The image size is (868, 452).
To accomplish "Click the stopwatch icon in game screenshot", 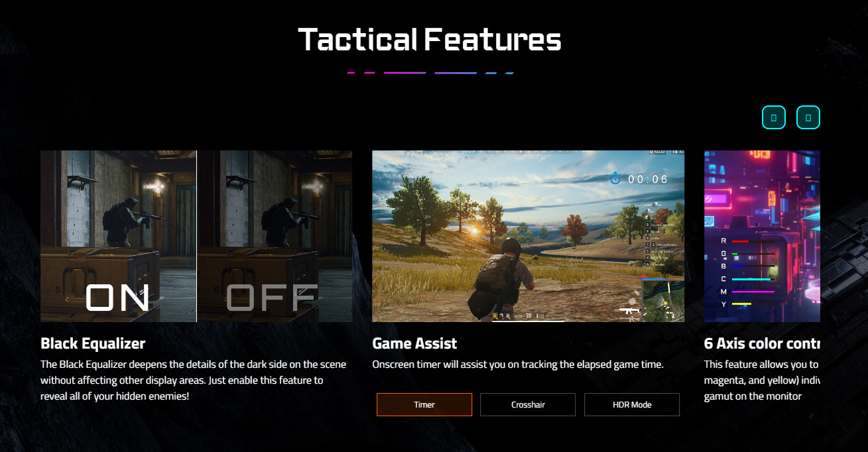I will pos(615,178).
